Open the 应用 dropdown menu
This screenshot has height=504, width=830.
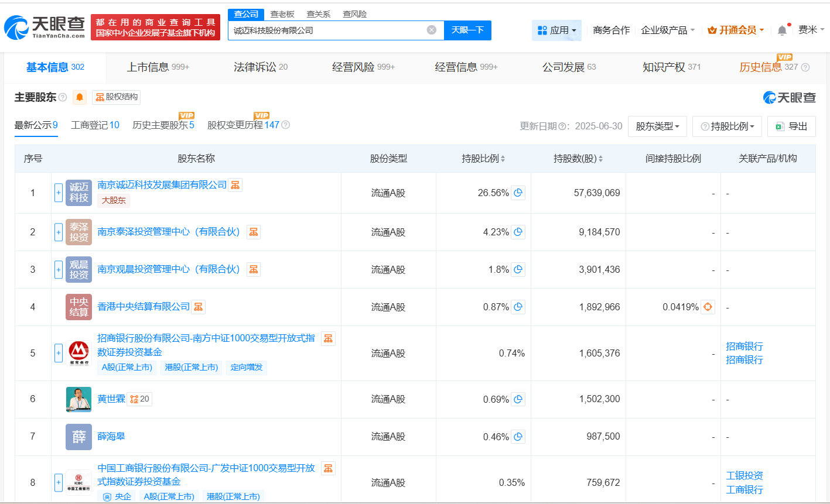point(556,30)
